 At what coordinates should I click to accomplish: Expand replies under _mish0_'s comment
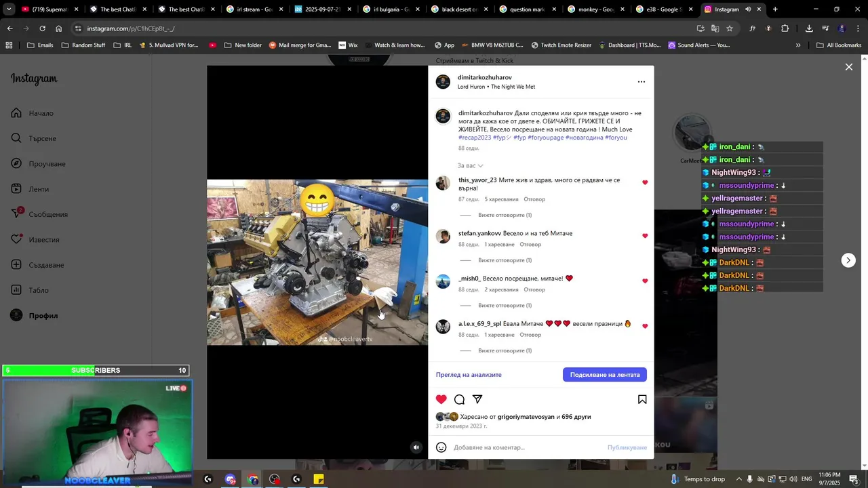505,306
